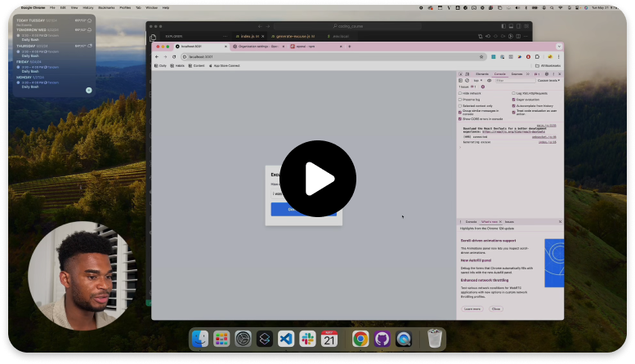The image size is (635, 364).
Task: Clear the console with the clear icon
Action: click(467, 81)
